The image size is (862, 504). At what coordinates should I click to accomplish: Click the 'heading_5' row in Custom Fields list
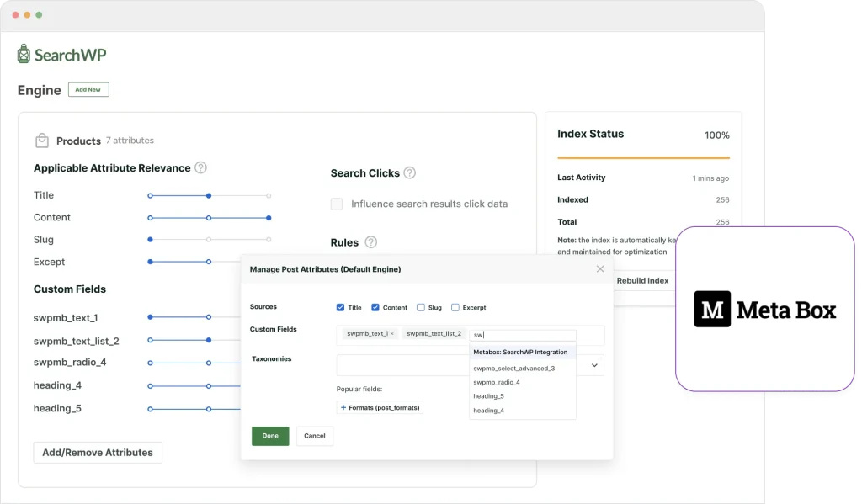(57, 408)
